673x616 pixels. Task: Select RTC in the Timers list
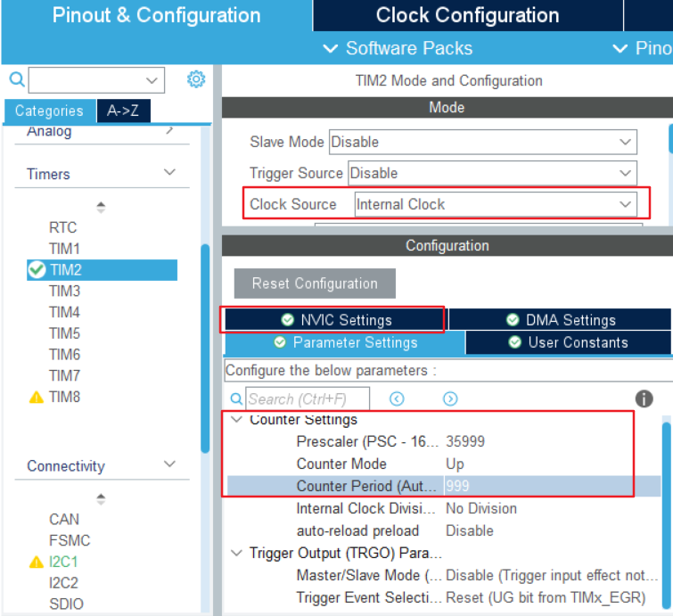(63, 227)
